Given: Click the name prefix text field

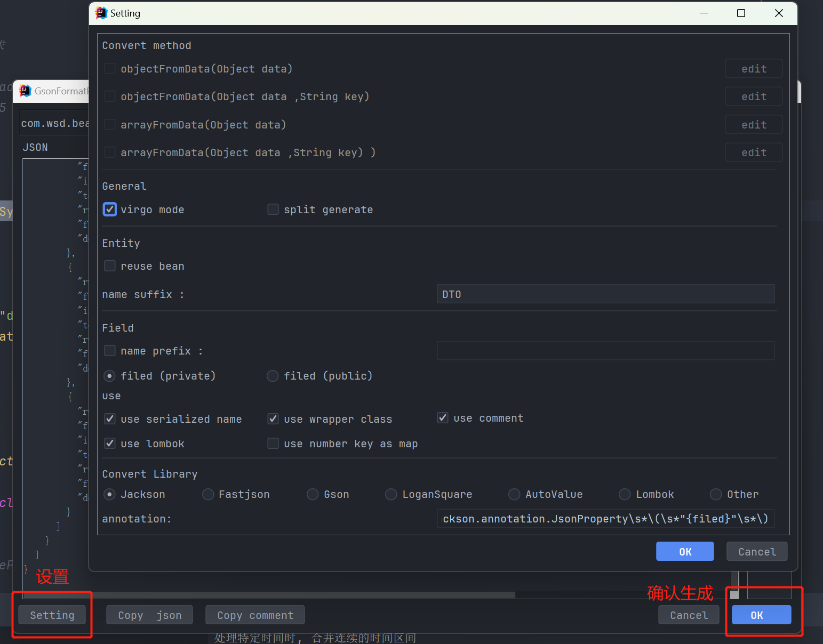Looking at the screenshot, I should [x=605, y=351].
